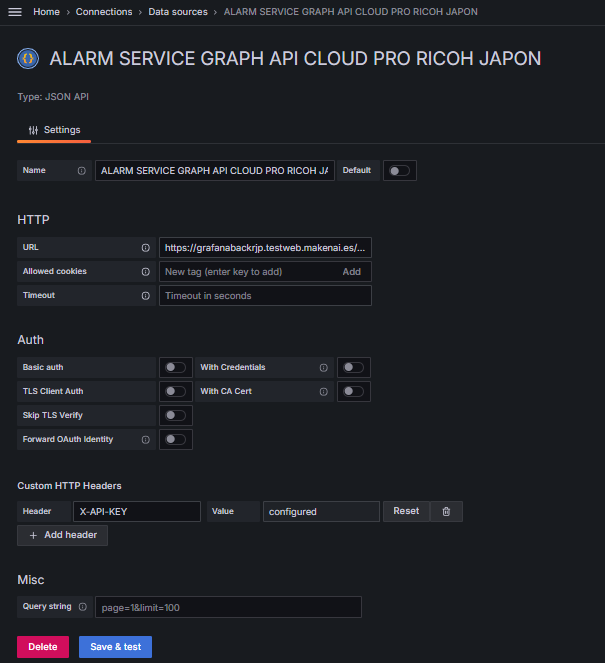Open the Settings tab
The image size is (605, 663).
(55, 130)
